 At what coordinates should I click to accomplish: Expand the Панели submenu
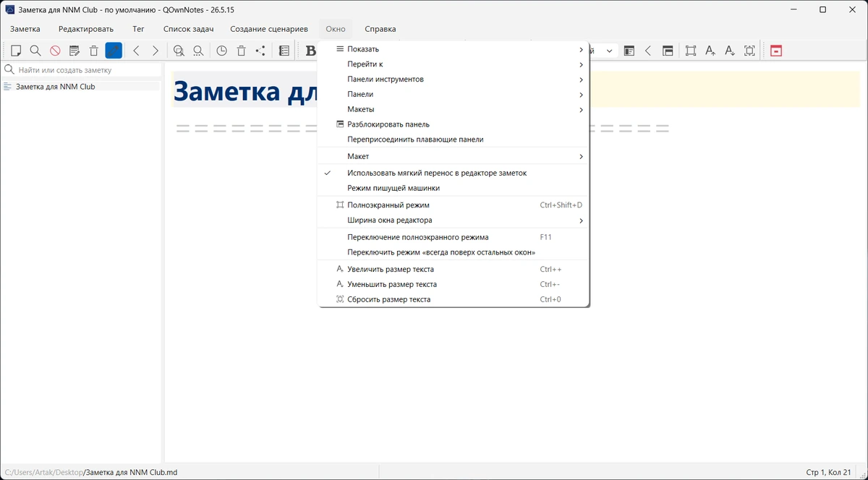[454, 95]
